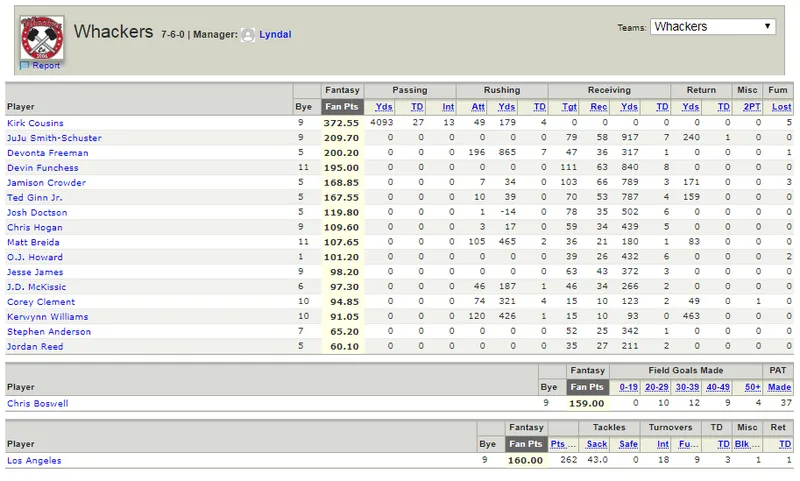Open Jamison Crowder player page
The height and width of the screenshot is (481, 800).
[x=46, y=183]
